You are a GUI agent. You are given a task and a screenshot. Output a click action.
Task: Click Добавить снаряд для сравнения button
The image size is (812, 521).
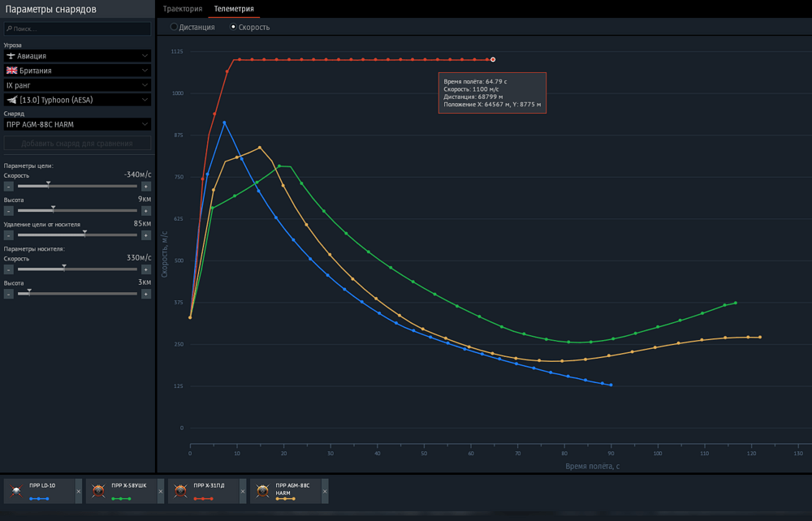coord(78,144)
